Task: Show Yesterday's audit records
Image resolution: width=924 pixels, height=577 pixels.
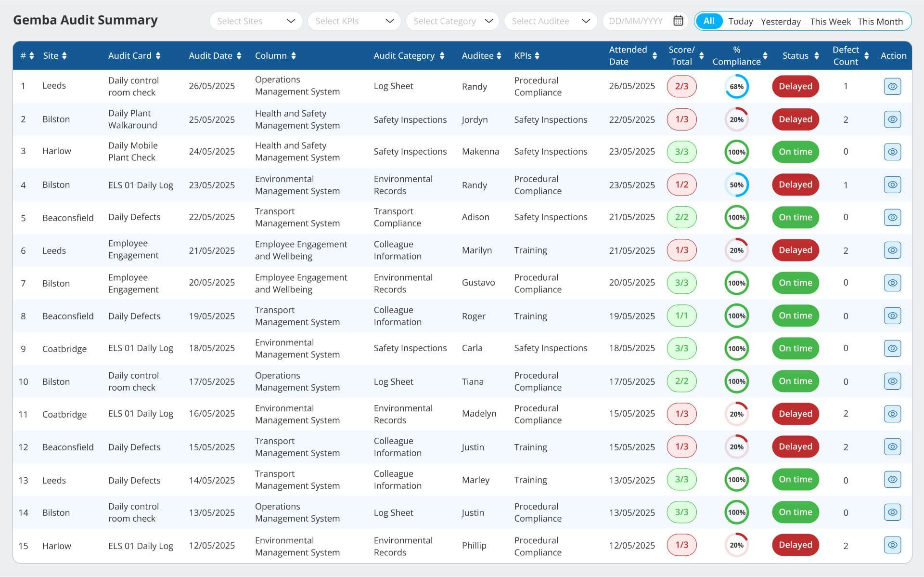Action: click(781, 21)
